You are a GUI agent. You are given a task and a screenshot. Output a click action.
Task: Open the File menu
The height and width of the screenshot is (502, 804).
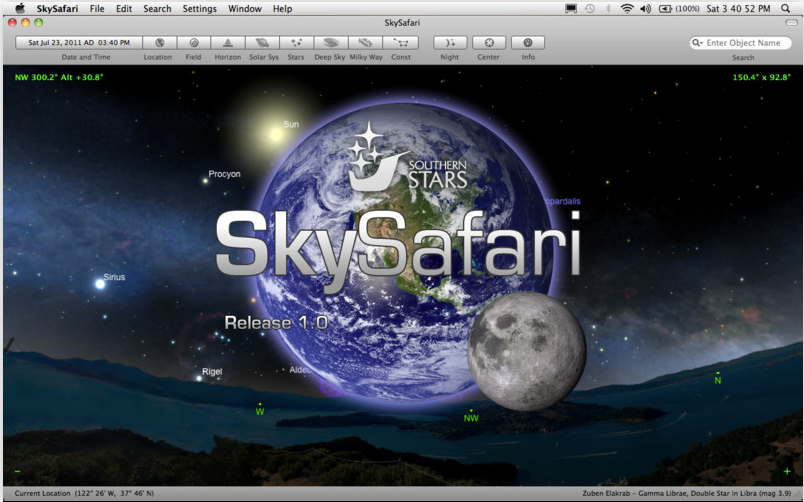pyautogui.click(x=97, y=9)
